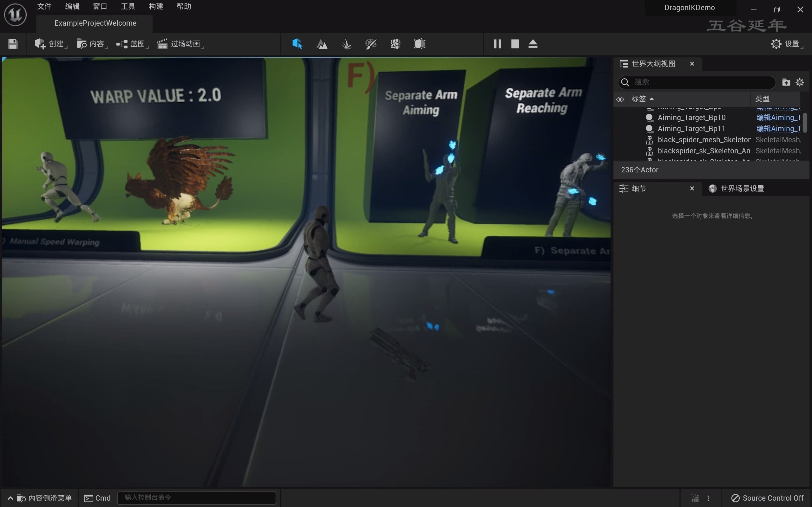Click the Save current level icon
812x507 pixels.
click(x=13, y=44)
